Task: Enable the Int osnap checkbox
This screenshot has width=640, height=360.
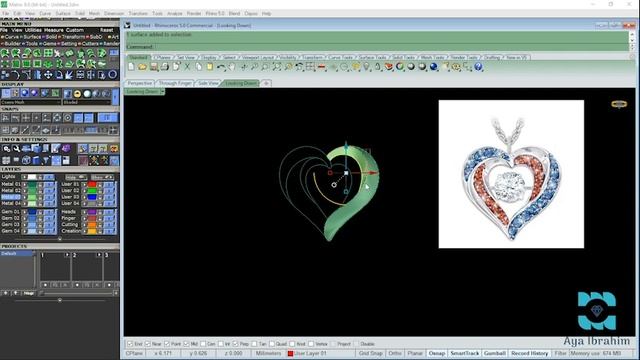Action: click(x=221, y=344)
